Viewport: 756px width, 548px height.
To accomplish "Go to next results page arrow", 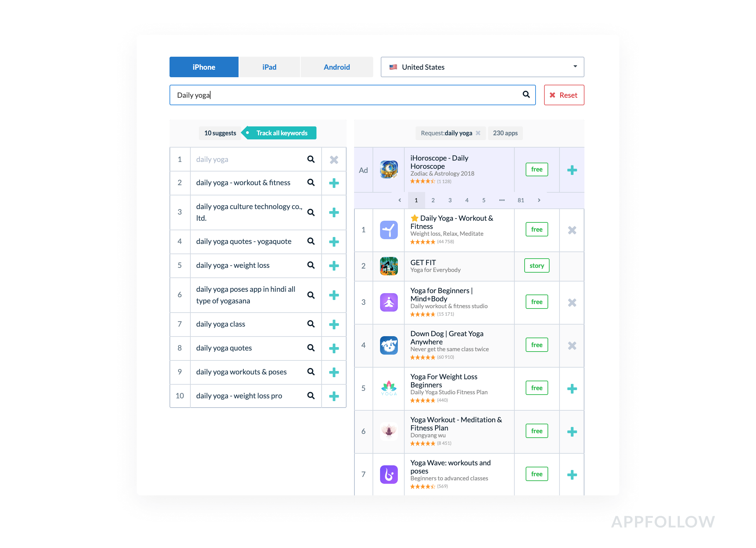I will pos(539,200).
